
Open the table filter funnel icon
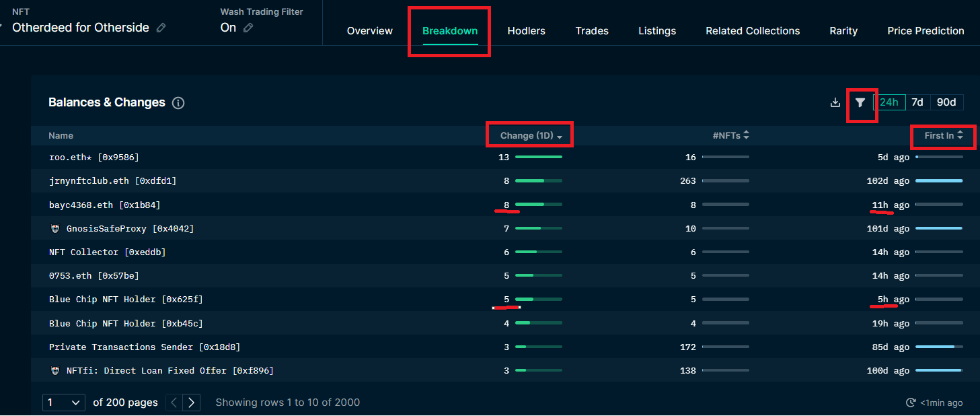[x=860, y=102]
